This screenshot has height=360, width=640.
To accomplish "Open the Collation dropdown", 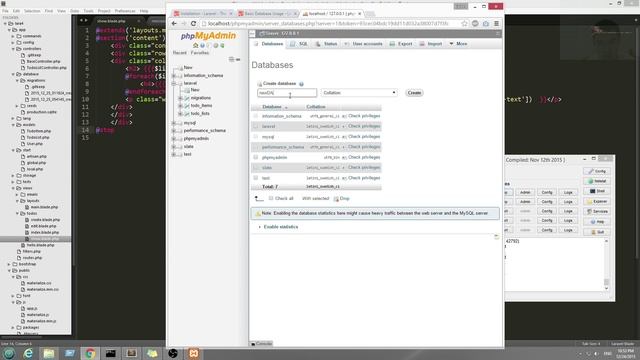I will click(359, 93).
